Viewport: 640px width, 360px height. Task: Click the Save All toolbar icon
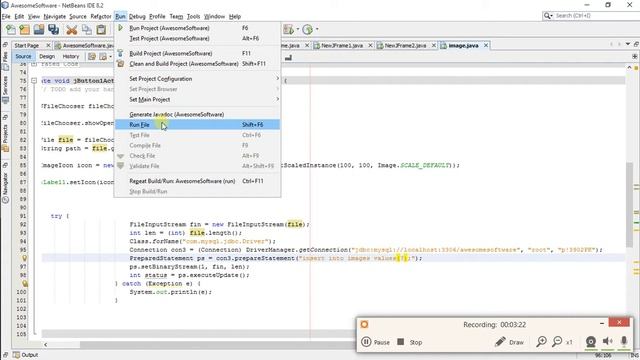pyautogui.click(x=53, y=29)
